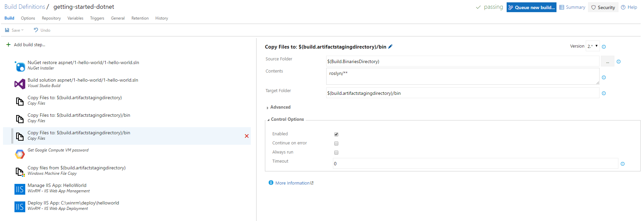
Task: Click the Windows Machine File Copy step icon
Action: click(x=20, y=171)
